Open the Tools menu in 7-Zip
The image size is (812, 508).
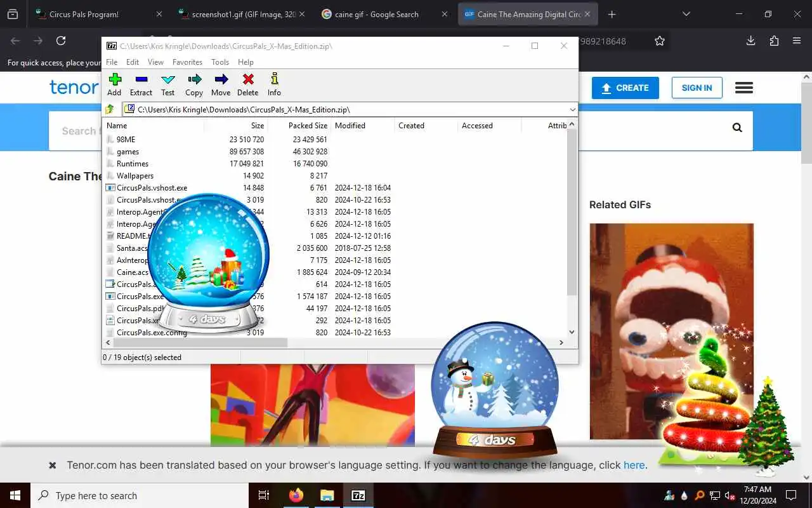click(x=220, y=62)
